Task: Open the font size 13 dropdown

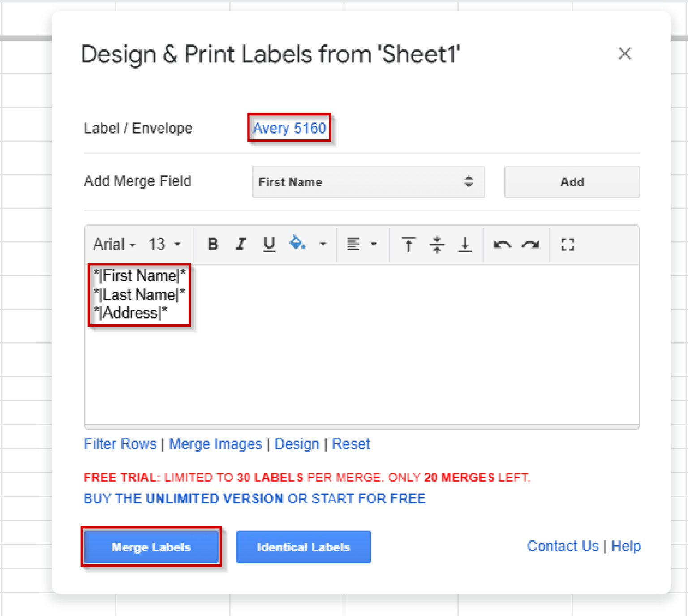Action: [x=164, y=245]
